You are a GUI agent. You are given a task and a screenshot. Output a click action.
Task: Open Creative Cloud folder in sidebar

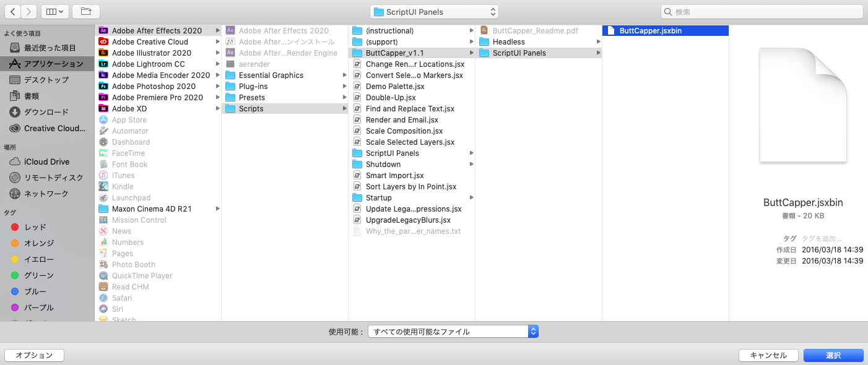[x=47, y=128]
